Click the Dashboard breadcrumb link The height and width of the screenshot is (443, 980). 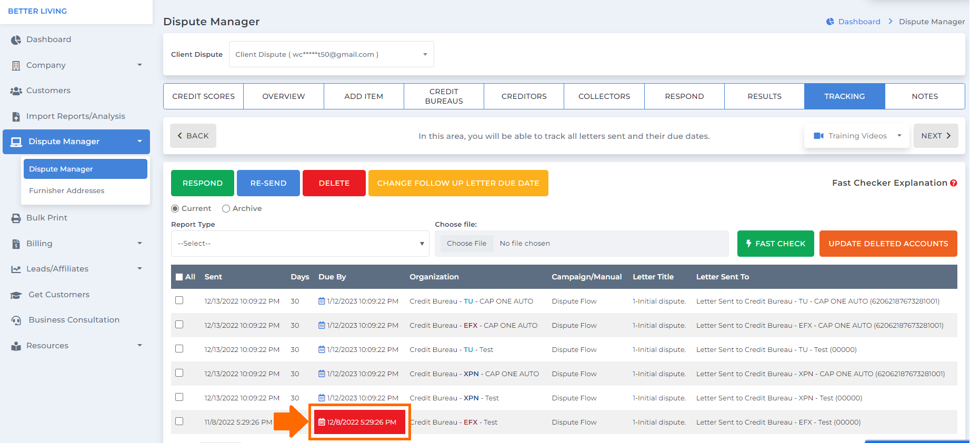[x=859, y=22]
